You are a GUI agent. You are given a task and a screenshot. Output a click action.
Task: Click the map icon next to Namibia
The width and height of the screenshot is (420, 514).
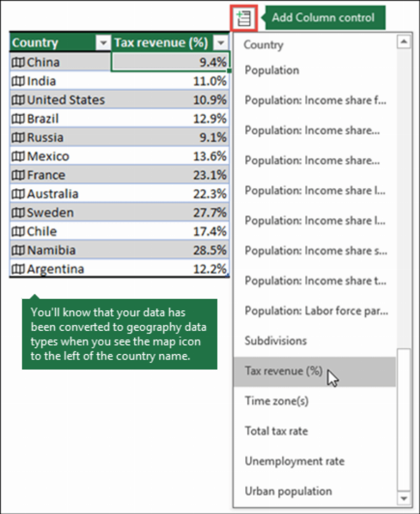pyautogui.click(x=18, y=251)
